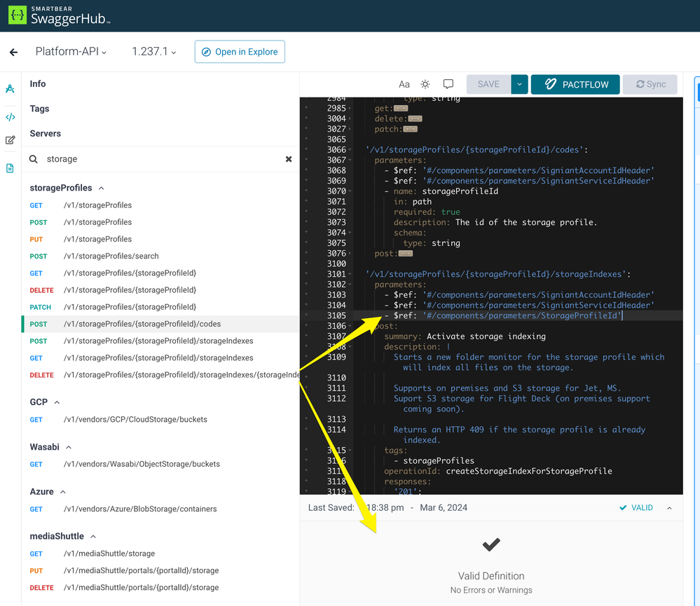
Task: Click the back arrow icon
Action: pos(13,52)
